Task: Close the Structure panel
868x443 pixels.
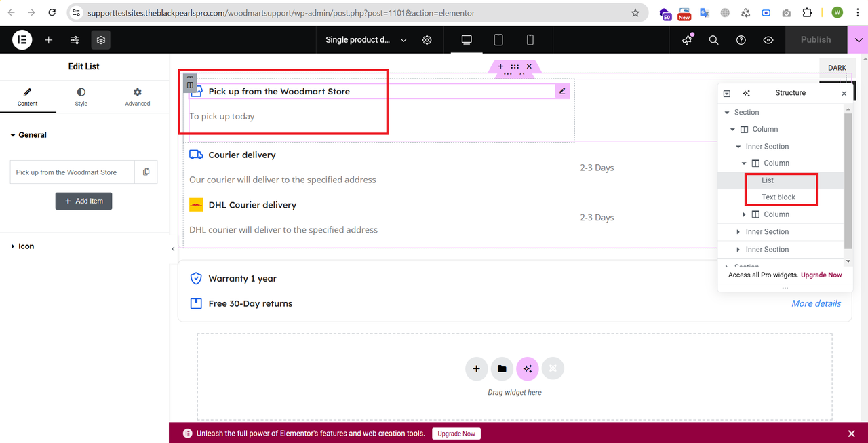Action: pos(844,94)
